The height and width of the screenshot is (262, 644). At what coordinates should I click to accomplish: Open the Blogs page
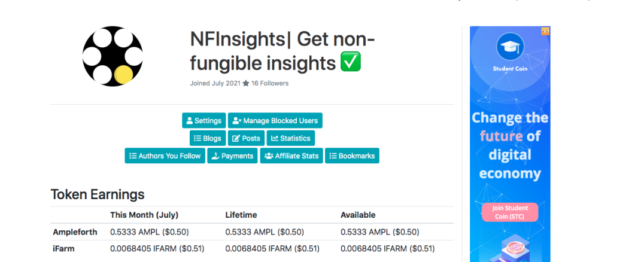point(208,138)
